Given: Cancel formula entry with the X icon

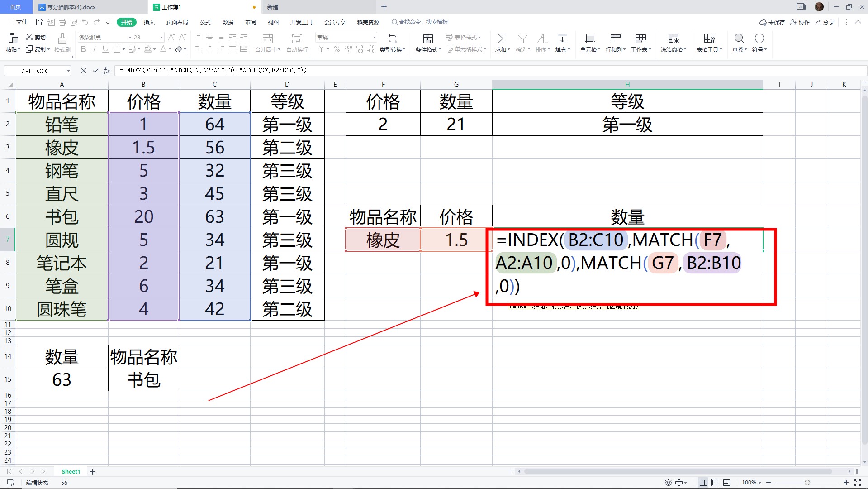Looking at the screenshot, I should point(83,71).
